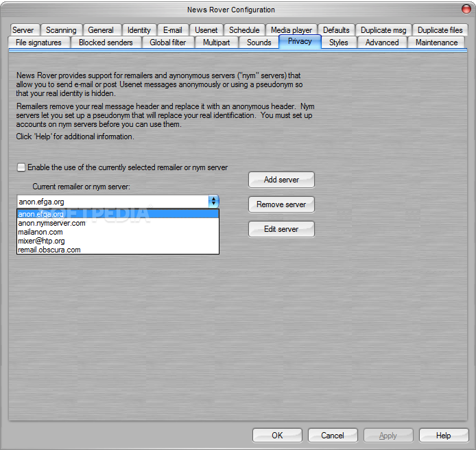Open the Media player tab
Viewport: 476px width, 450px height.
click(x=291, y=30)
